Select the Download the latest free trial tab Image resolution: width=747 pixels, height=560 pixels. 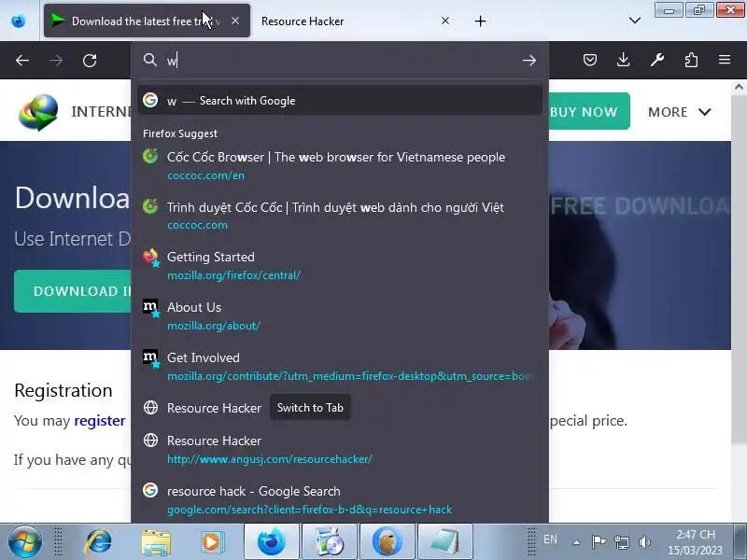point(147,21)
